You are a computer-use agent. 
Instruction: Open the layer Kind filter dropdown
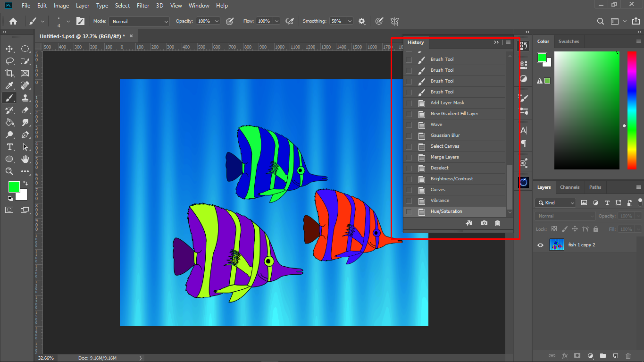(x=555, y=203)
